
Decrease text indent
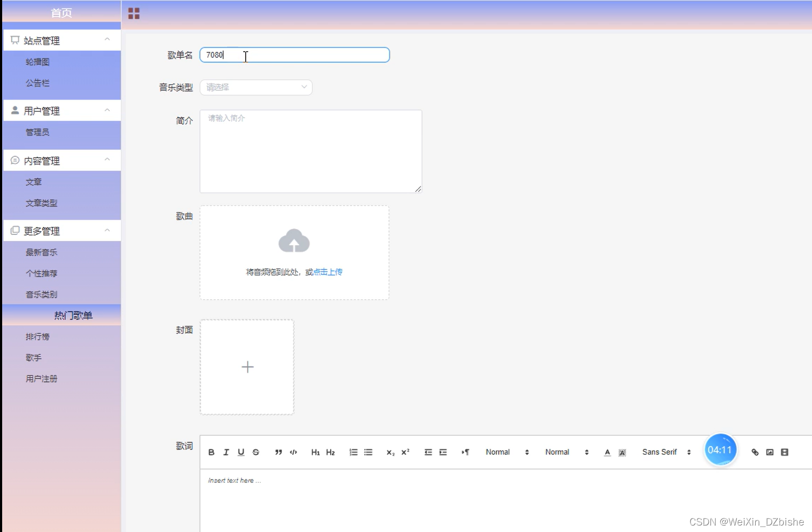[x=428, y=452]
